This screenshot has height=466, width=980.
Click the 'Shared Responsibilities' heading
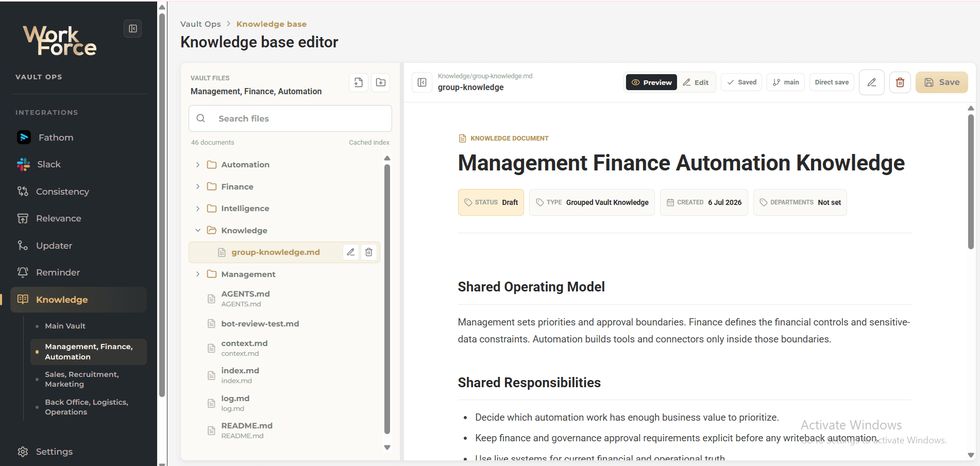click(x=529, y=383)
